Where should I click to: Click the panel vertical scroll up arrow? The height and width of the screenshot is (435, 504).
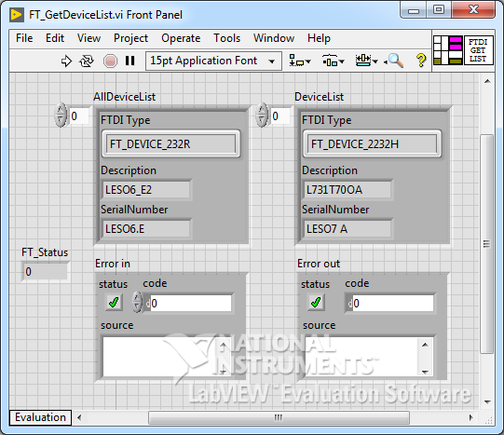point(487,81)
